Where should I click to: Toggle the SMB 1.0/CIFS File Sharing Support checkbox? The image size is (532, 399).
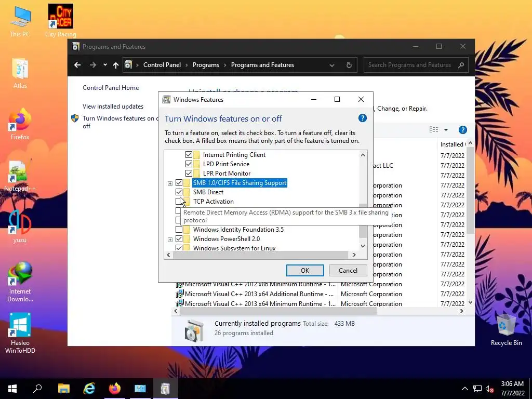pos(179,183)
